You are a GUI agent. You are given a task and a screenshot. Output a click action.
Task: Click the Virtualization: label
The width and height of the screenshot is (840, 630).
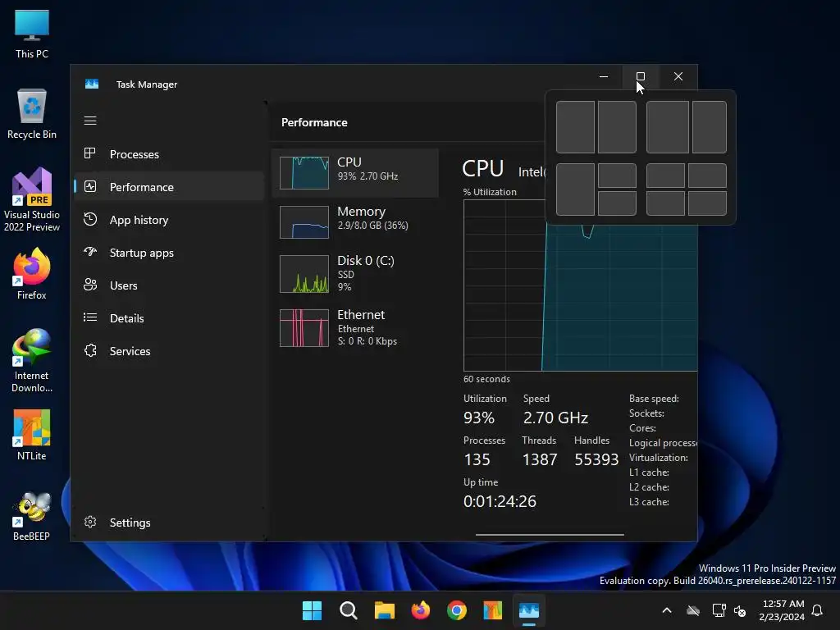tap(659, 458)
